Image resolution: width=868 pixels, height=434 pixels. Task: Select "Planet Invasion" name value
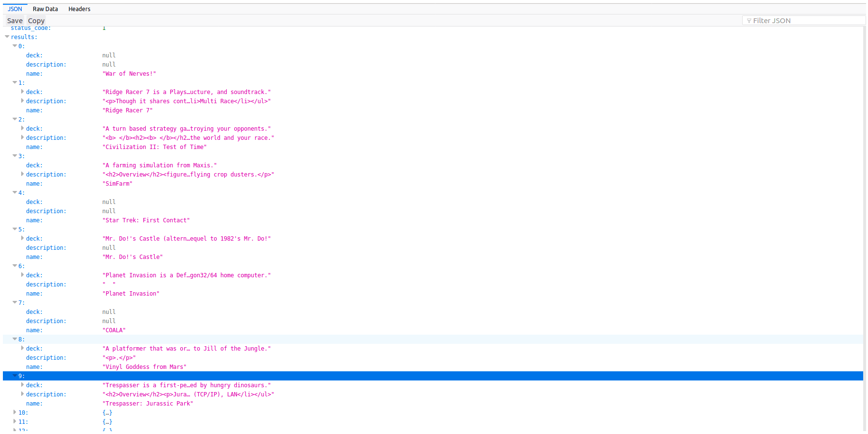(x=131, y=294)
